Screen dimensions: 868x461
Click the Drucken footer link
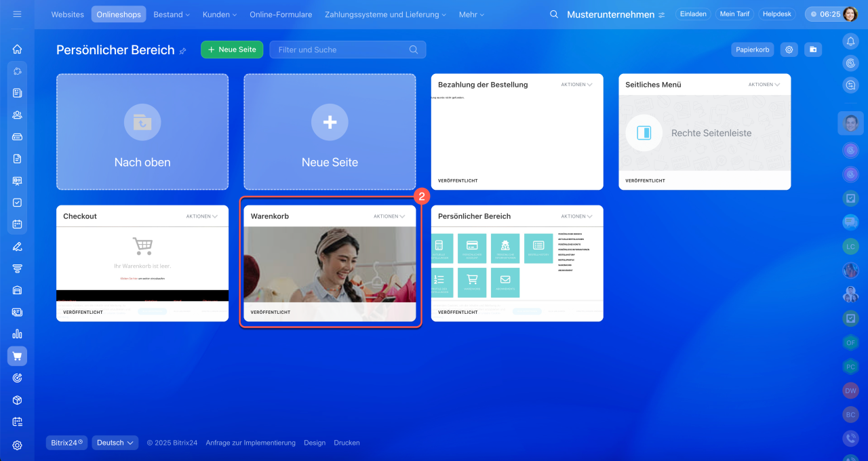click(347, 443)
